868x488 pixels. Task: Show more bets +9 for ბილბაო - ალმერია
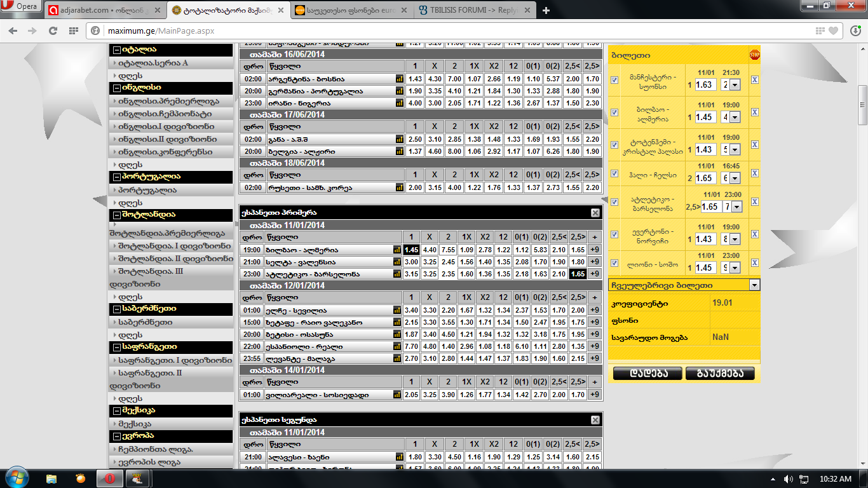pyautogui.click(x=595, y=250)
